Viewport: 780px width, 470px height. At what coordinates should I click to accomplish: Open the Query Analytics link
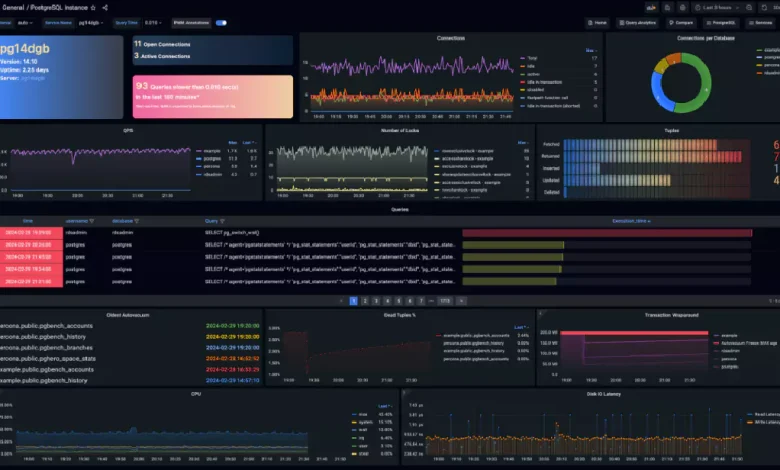[x=638, y=23]
